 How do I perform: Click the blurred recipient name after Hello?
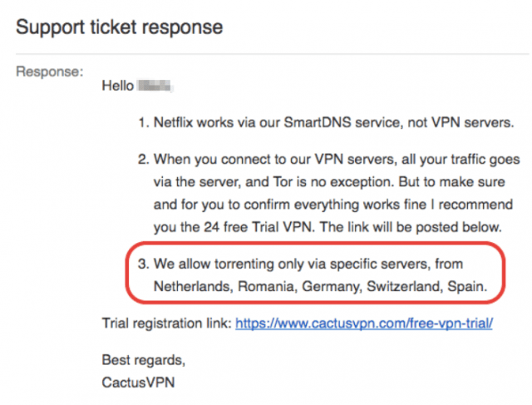coord(155,86)
